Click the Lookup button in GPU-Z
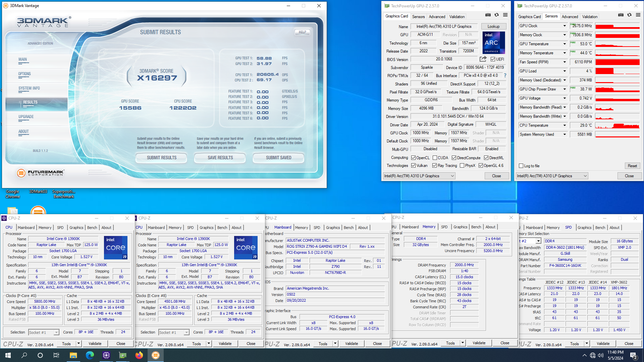 tap(493, 26)
